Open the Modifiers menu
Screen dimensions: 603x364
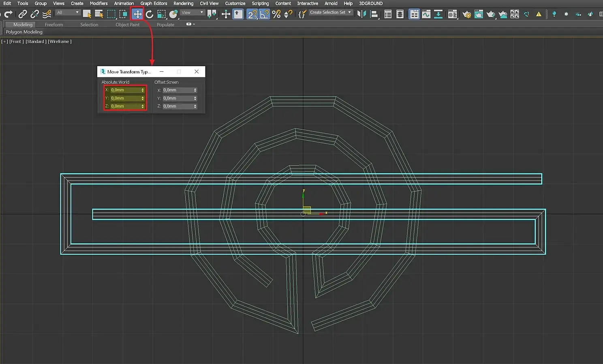tap(98, 3)
